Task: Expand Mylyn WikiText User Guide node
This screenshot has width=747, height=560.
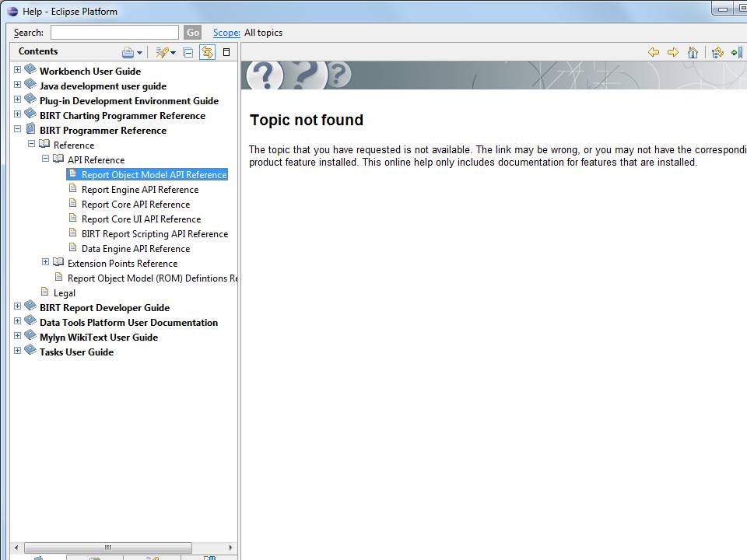Action: 18,335
